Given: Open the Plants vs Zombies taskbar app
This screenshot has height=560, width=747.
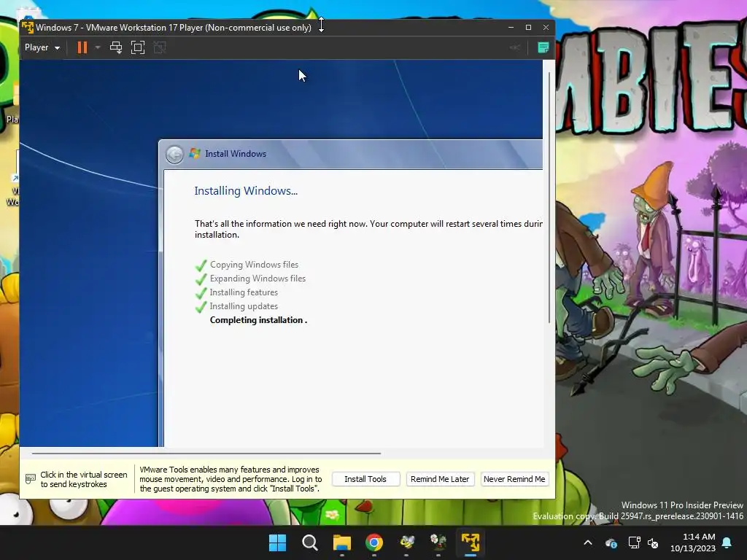Looking at the screenshot, I should tap(438, 542).
